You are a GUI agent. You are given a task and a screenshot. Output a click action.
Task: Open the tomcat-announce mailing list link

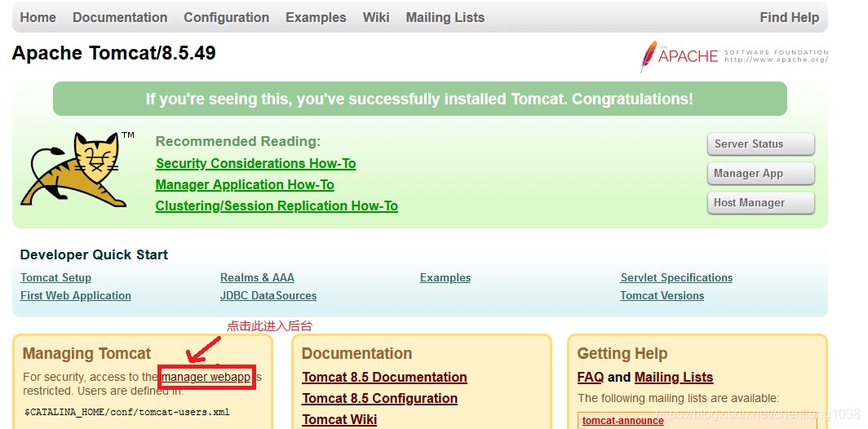(622, 421)
